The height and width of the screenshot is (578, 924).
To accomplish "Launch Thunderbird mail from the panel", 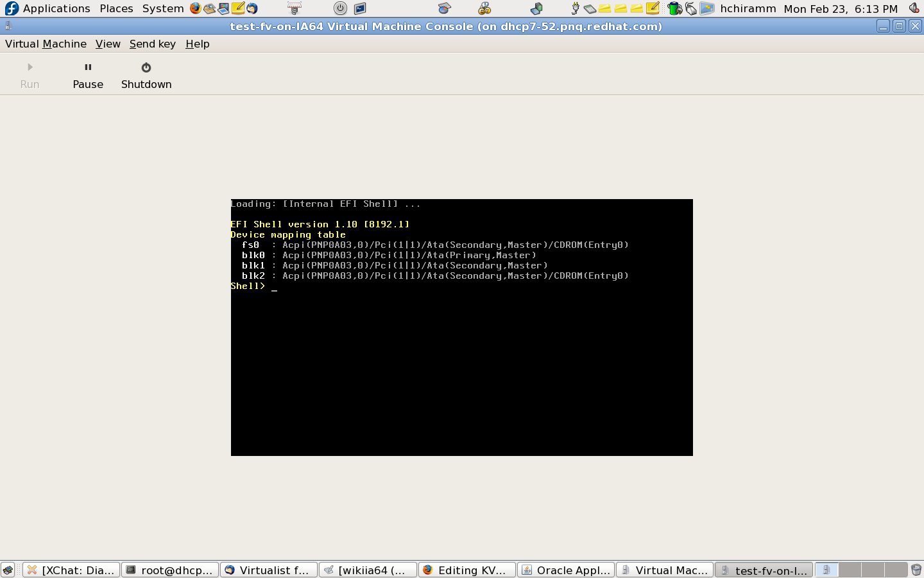I will (252, 8).
